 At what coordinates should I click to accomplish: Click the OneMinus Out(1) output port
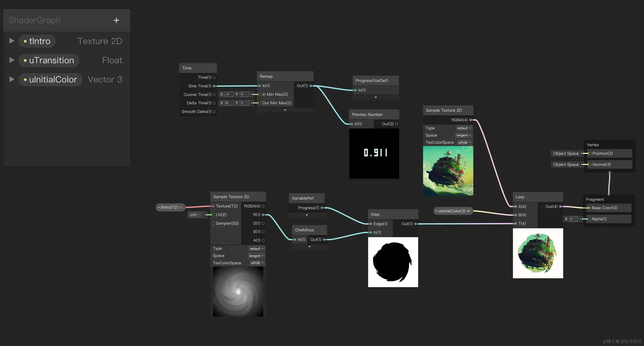point(324,240)
